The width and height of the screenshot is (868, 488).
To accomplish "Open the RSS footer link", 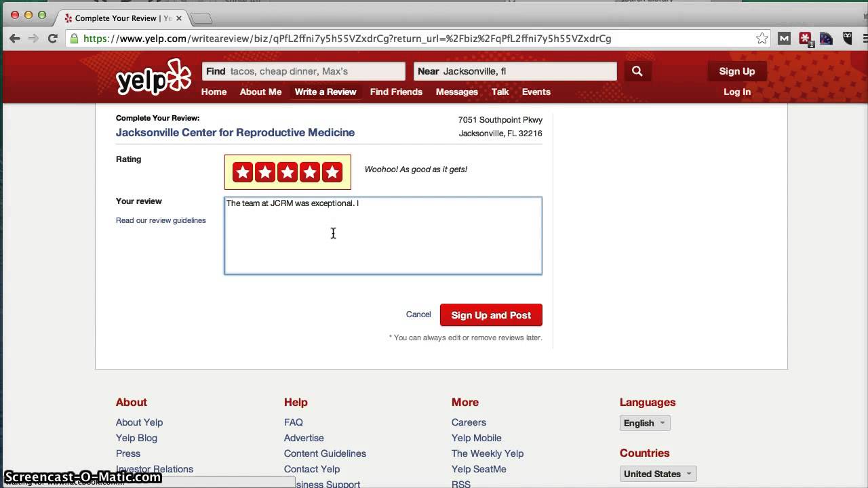I will tap(461, 484).
